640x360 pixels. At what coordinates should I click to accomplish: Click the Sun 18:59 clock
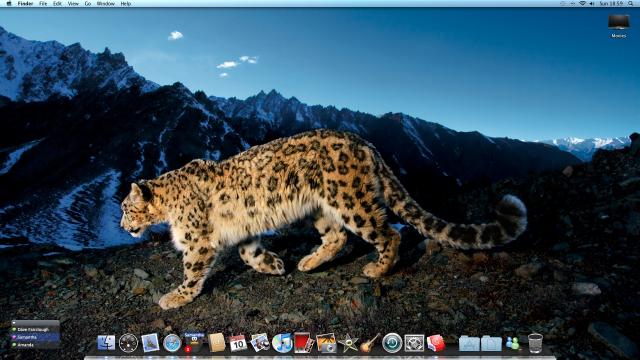tap(611, 3)
